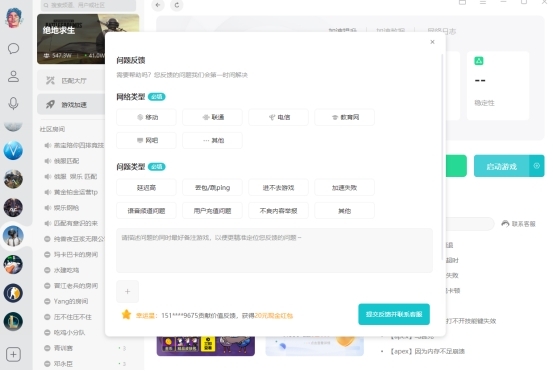Click the green button behind the dialog
This screenshot has height=371, width=553.
tap(456, 166)
